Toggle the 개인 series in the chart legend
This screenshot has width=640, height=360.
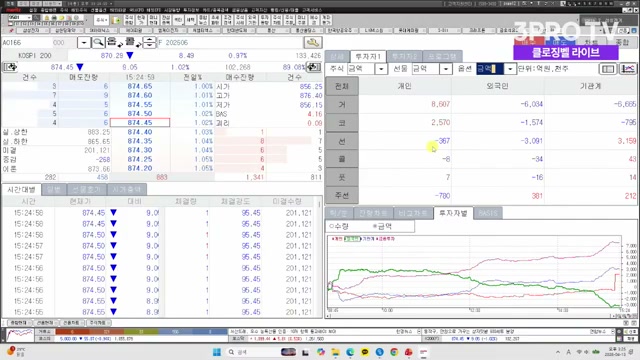click(x=337, y=239)
